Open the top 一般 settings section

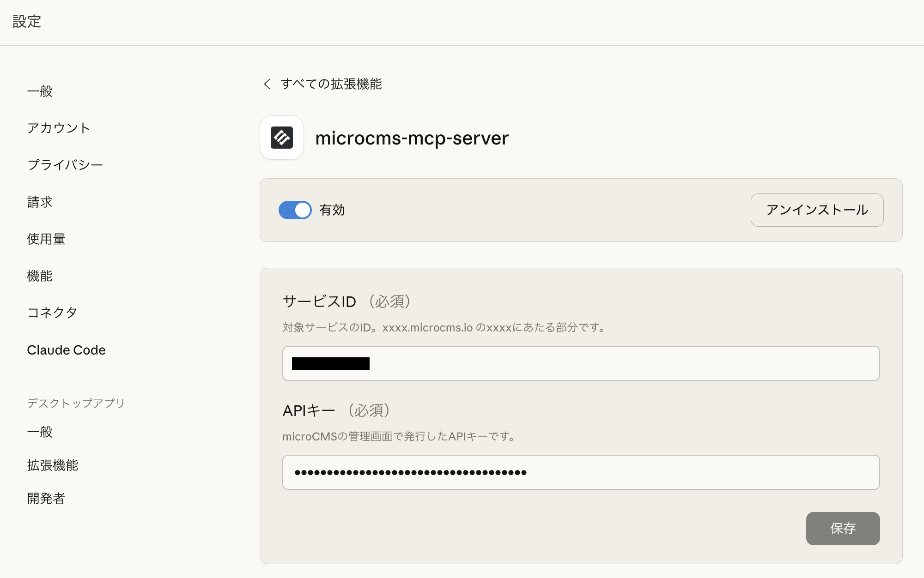(x=40, y=91)
